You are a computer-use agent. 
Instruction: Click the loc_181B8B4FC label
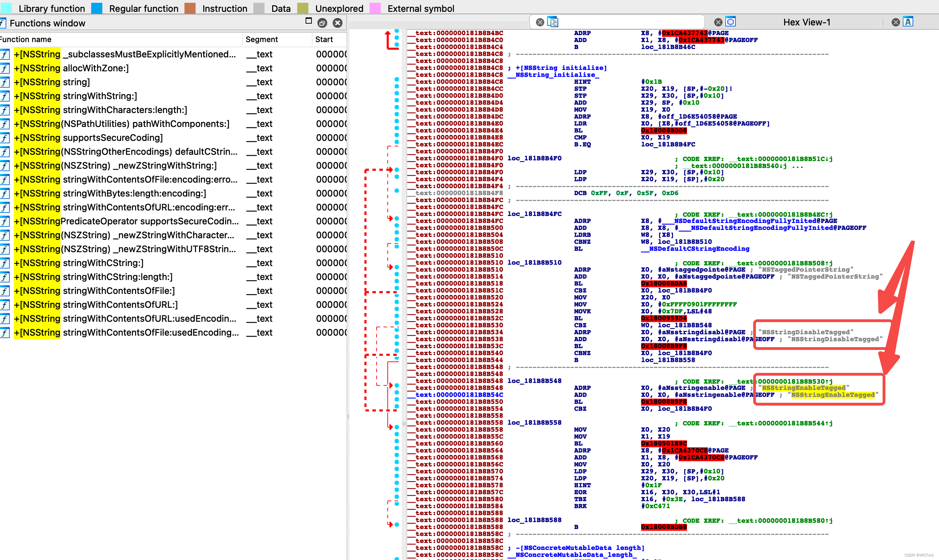tap(534, 214)
